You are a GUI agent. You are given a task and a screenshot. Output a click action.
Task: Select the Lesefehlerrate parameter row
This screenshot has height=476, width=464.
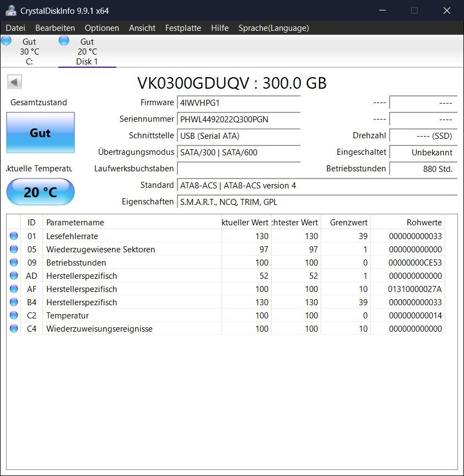pos(226,236)
